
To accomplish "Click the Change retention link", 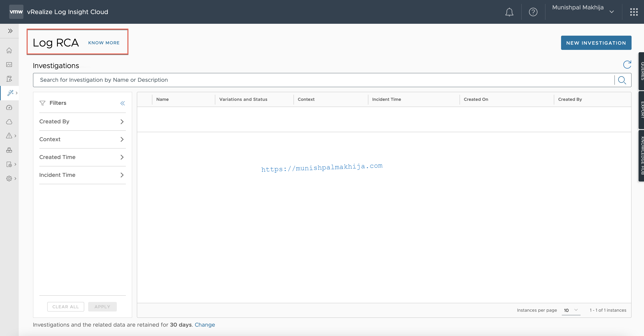I will [205, 325].
